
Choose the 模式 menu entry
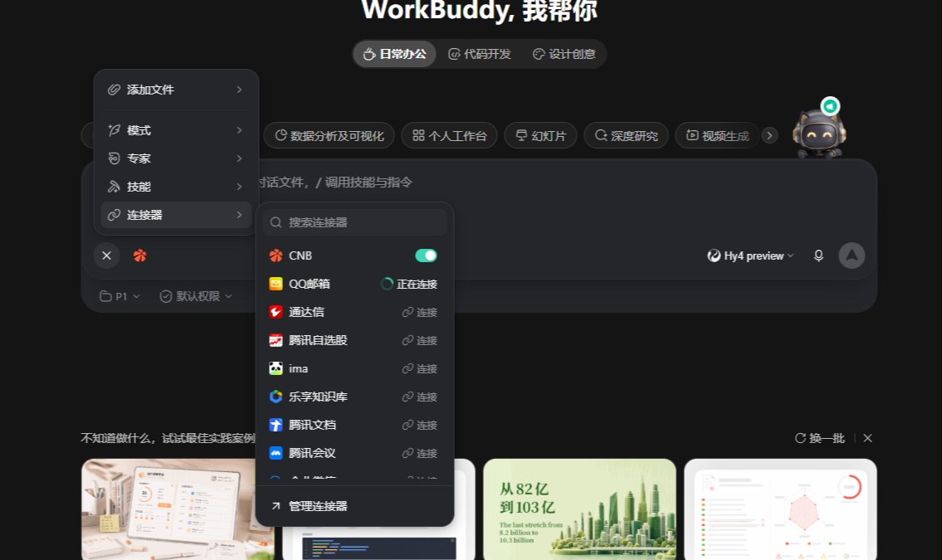pyautogui.click(x=176, y=130)
